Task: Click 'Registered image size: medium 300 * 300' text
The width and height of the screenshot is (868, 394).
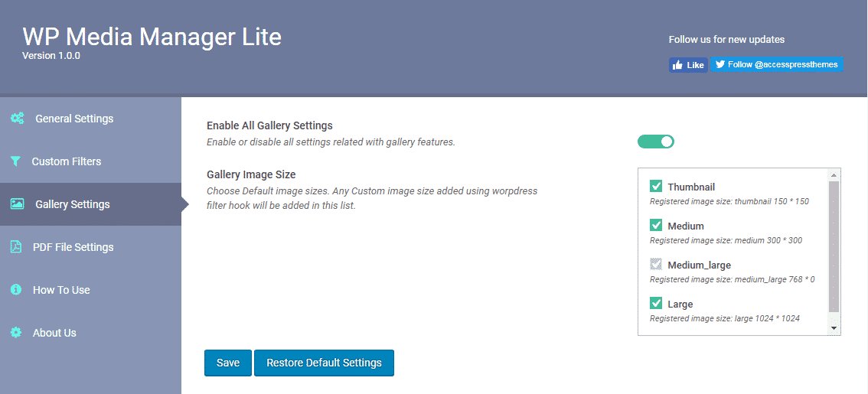Action: coord(726,240)
